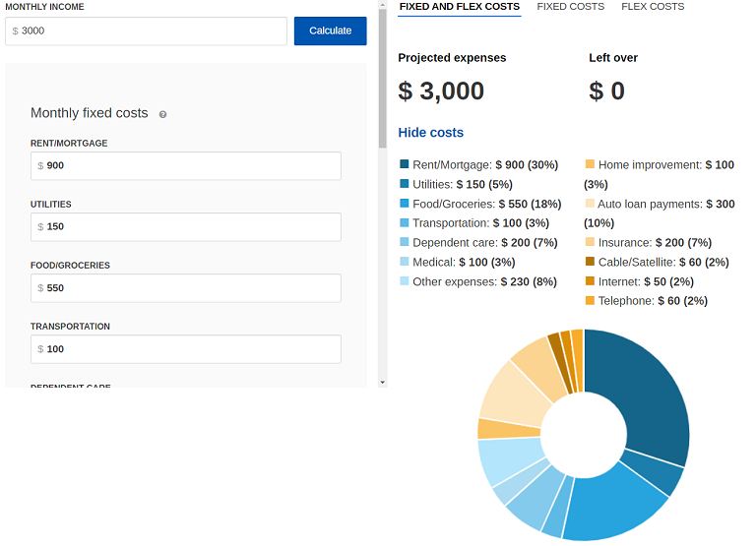This screenshot has height=546, width=756.
Task: Click the Other expenses: $ 230 (8%) text
Action: coord(484,281)
